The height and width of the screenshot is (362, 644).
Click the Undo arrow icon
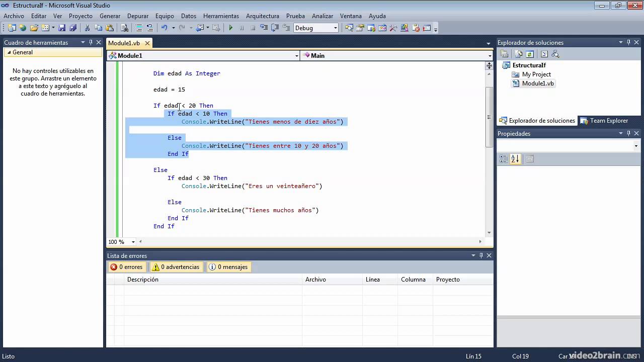pos(164,28)
